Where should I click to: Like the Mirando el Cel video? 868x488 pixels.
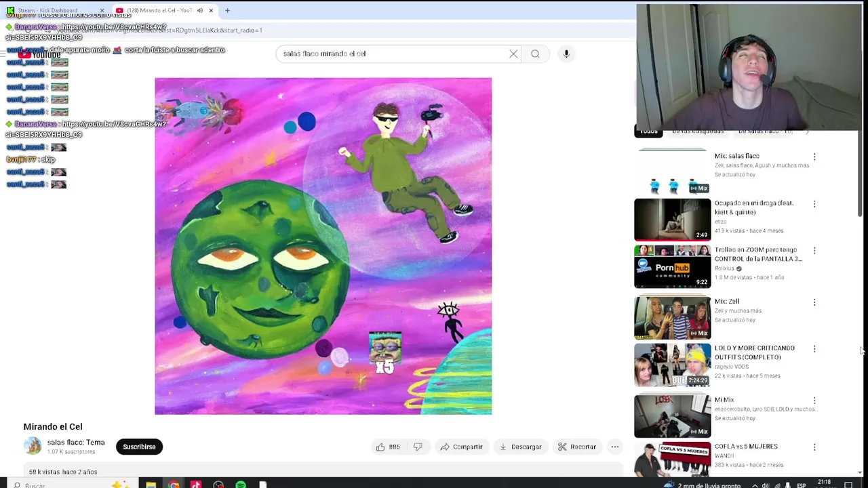tap(388, 447)
